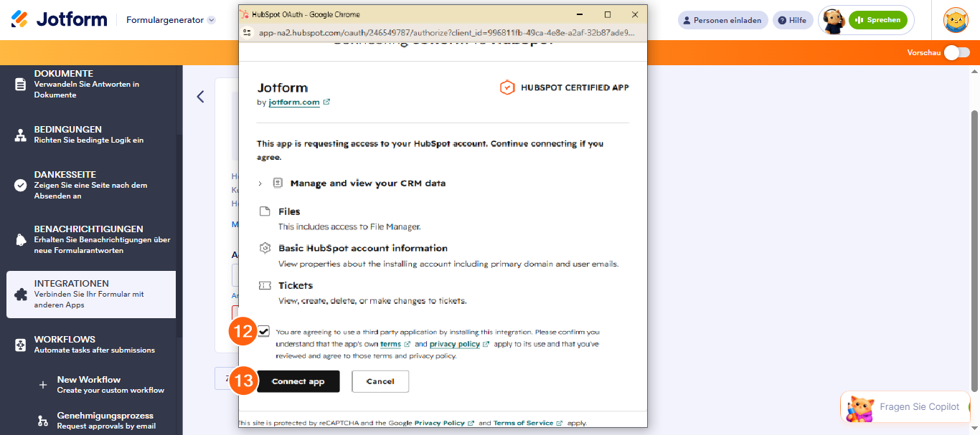Open the Workflows sidebar item
Screen dimensions: 980x435
[x=91, y=345]
